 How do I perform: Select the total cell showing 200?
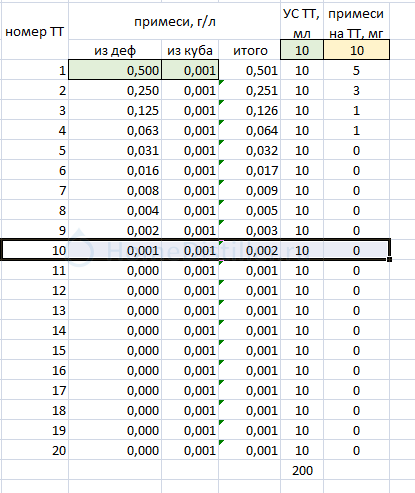302,470
